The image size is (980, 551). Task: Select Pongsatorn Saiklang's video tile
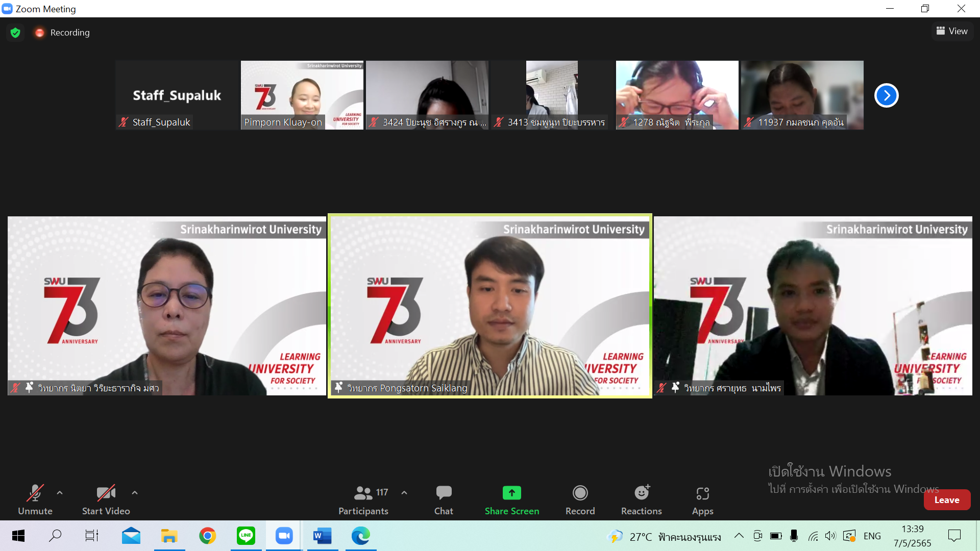pyautogui.click(x=489, y=306)
